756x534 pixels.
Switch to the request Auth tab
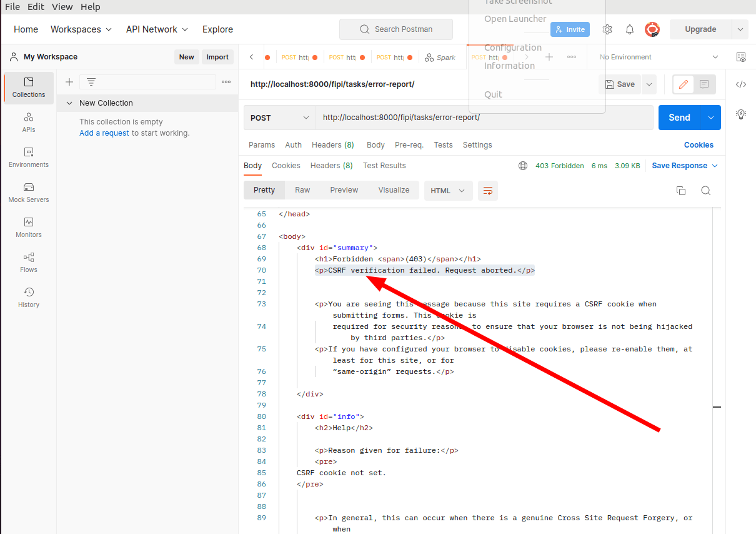point(294,145)
